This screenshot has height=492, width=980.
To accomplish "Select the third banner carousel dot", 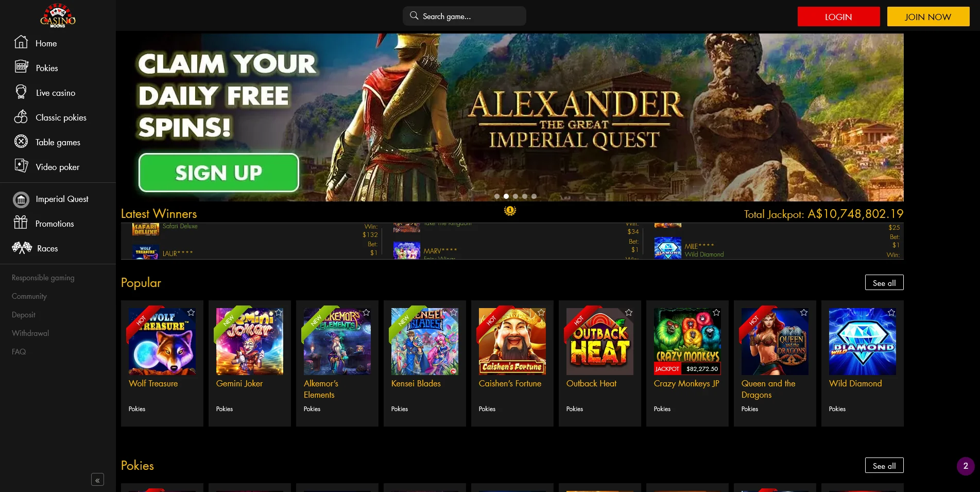I will tap(515, 196).
